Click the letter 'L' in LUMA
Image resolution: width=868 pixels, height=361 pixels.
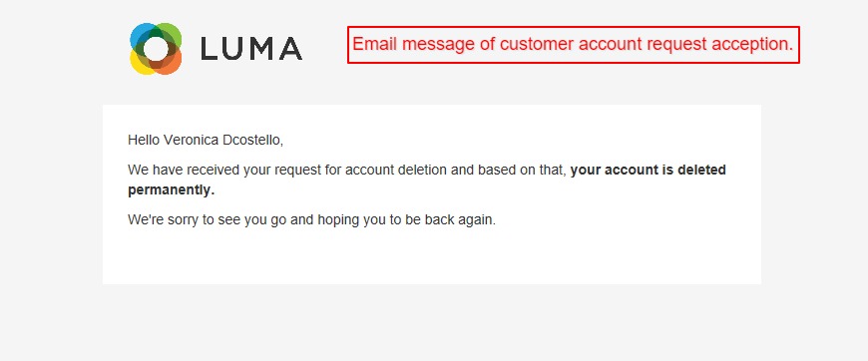211,49
